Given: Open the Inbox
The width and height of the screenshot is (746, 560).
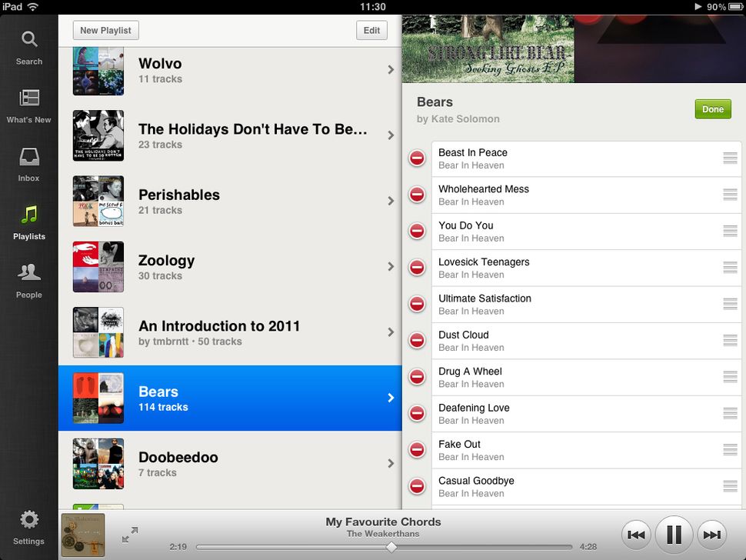Looking at the screenshot, I should [28, 158].
